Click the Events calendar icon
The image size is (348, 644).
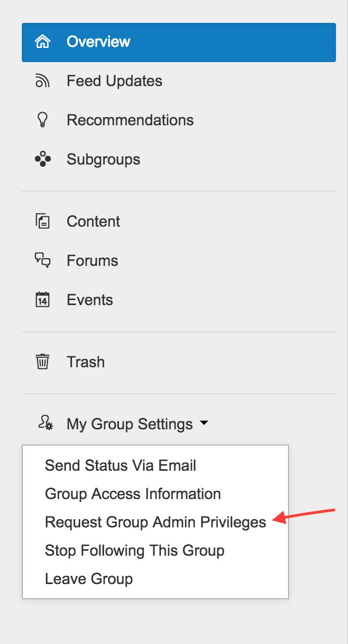coord(43,300)
